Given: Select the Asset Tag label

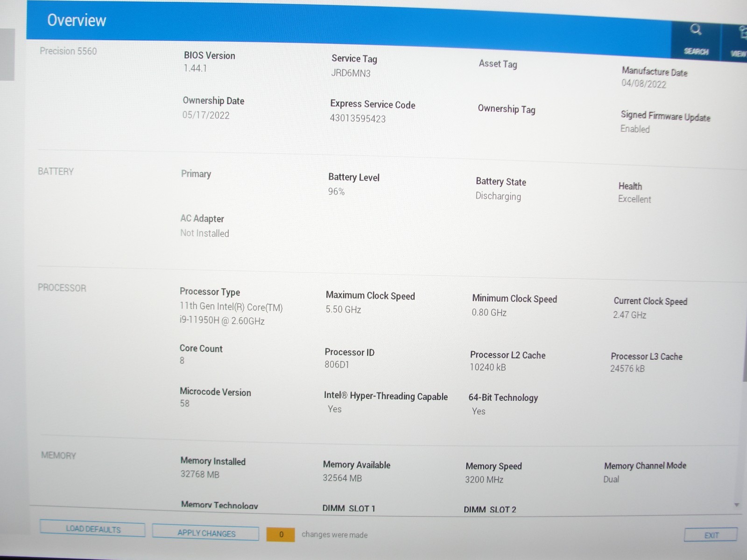Looking at the screenshot, I should click(x=498, y=64).
